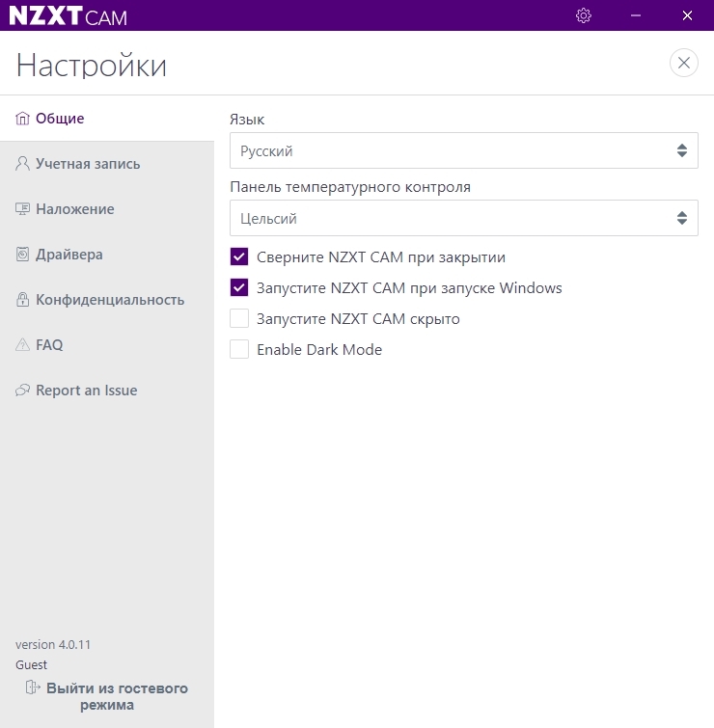Enable Dark Mode checkbox
Viewport: 714px width, 728px height.
pos(239,349)
